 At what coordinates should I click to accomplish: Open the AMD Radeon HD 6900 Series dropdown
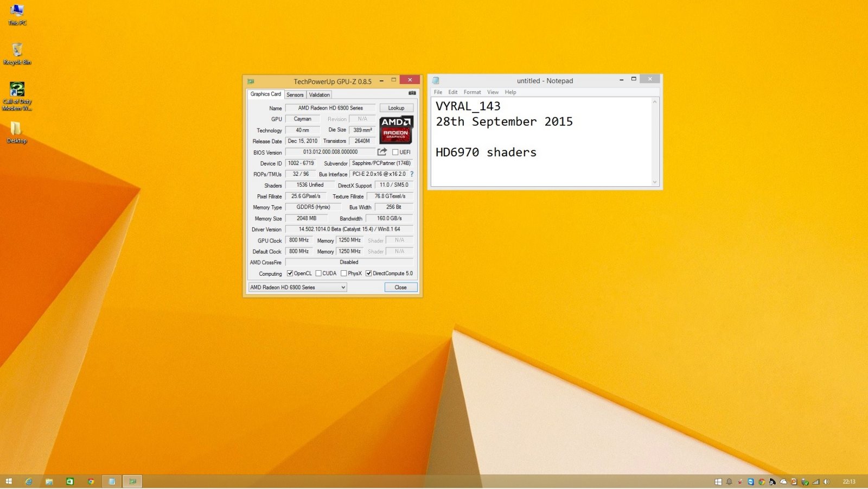297,287
